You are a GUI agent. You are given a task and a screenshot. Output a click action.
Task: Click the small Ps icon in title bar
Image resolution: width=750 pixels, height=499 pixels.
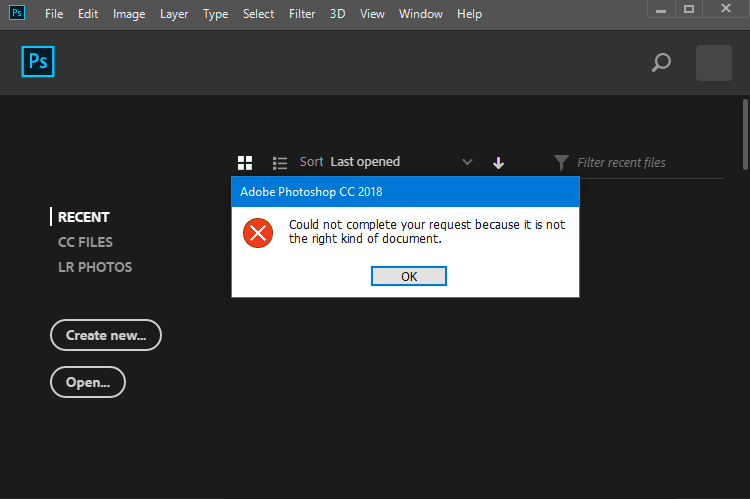[x=17, y=13]
